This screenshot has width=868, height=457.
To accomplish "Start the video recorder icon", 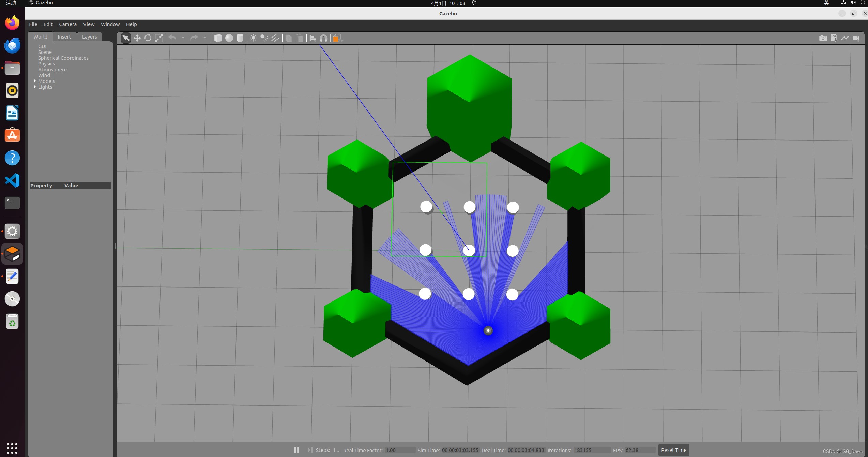I will (856, 38).
